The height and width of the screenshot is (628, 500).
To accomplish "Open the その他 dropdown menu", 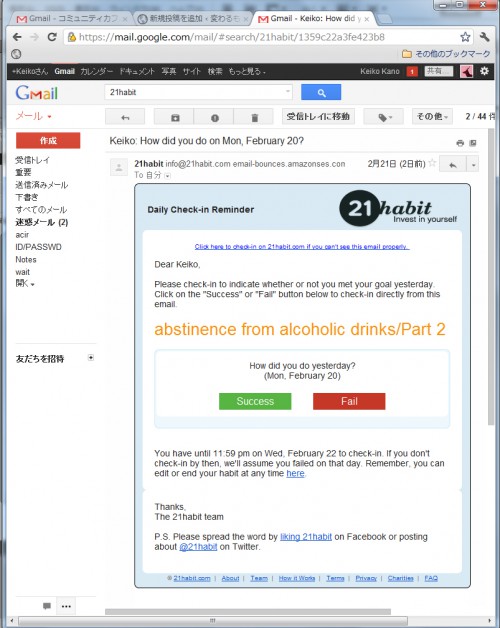I will point(432,117).
